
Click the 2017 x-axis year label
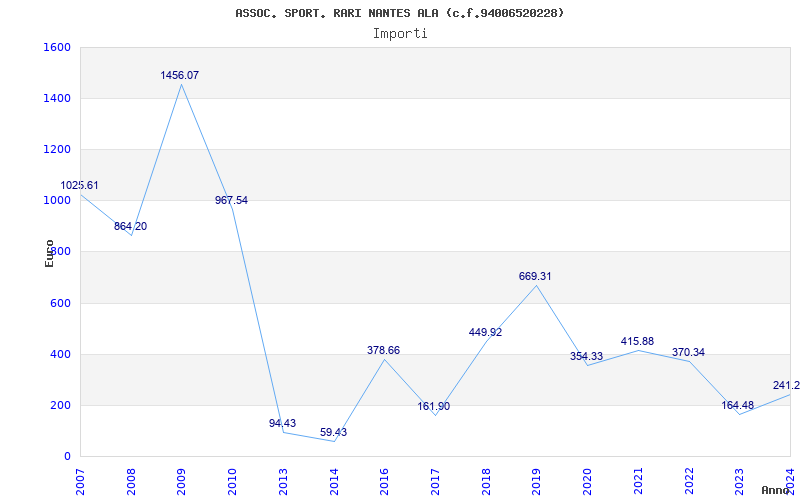tap(435, 482)
